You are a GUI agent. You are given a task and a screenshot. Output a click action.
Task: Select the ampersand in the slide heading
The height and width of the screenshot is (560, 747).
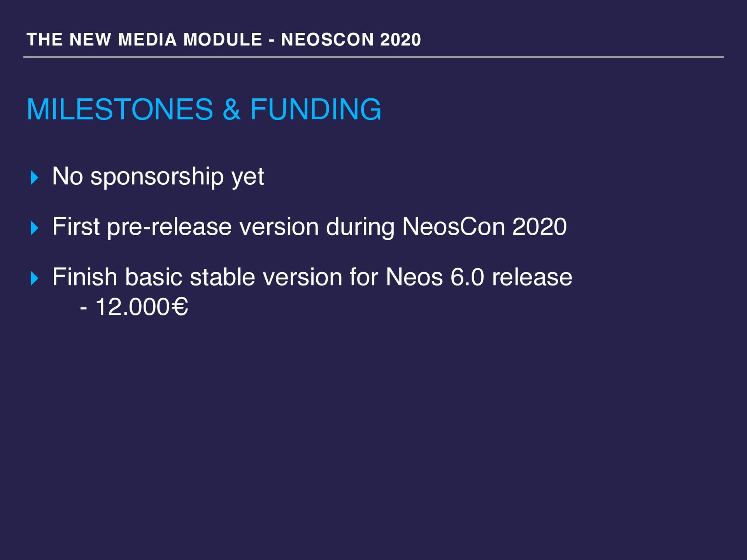coord(231,109)
